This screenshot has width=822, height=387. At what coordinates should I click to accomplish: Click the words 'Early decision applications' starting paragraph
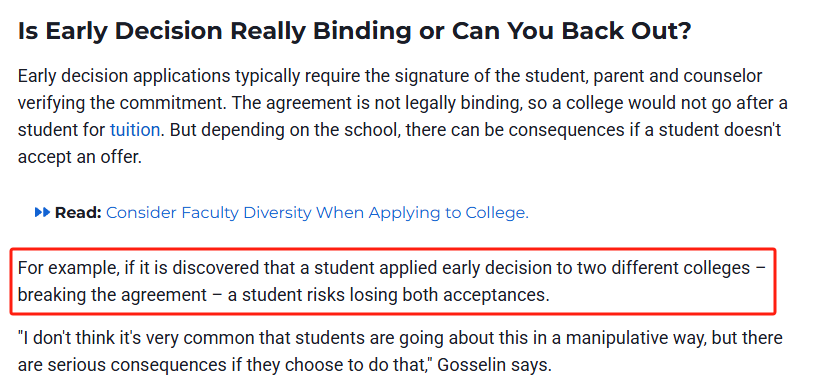pyautogui.click(x=124, y=76)
